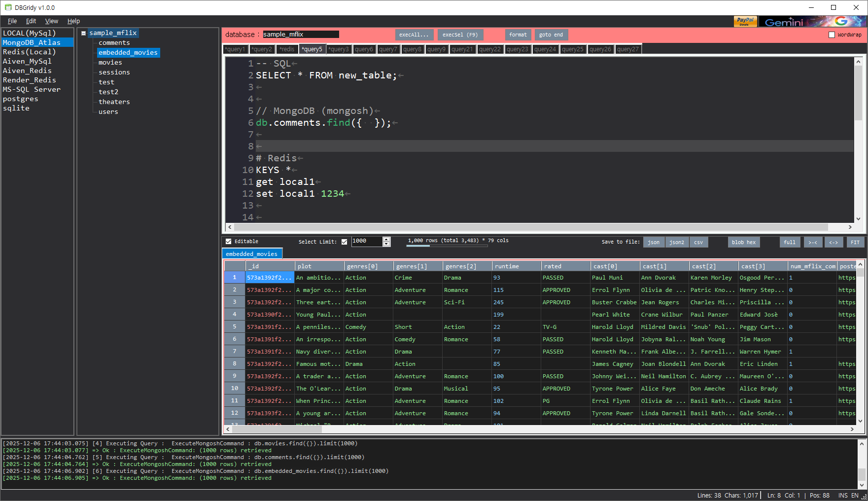Screen dimensions: 868x501
Task: Uncheck the Editable checkbox
Action: [x=229, y=241]
